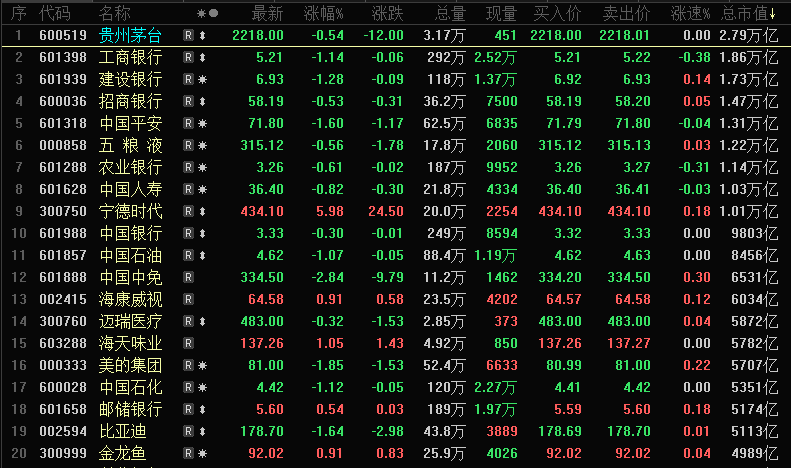Click the star marker for 美的集团
This screenshot has width=791, height=468.
(202, 366)
